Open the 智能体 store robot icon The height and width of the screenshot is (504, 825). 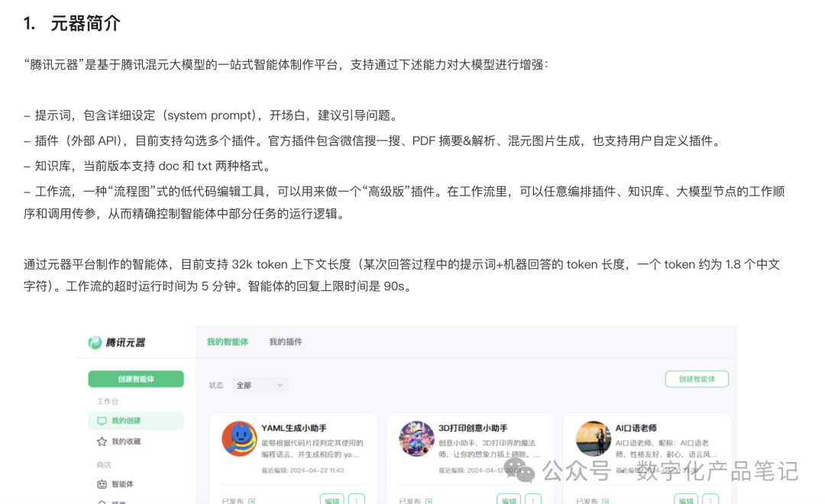(x=102, y=484)
